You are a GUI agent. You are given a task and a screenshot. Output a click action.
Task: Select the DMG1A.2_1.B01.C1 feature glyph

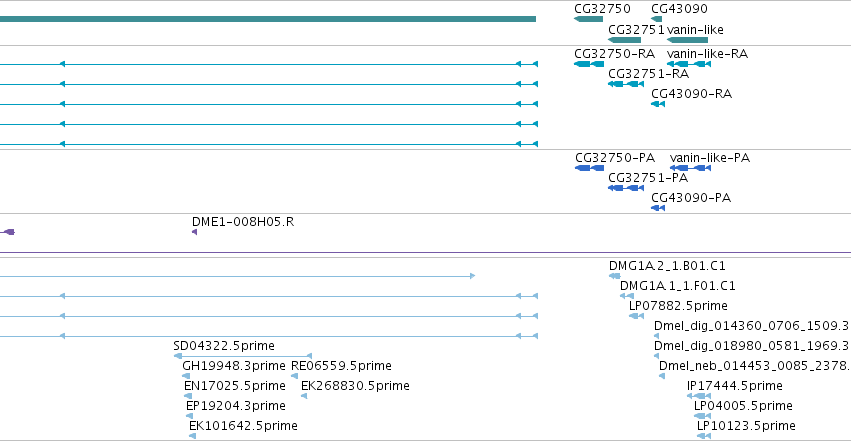614,276
